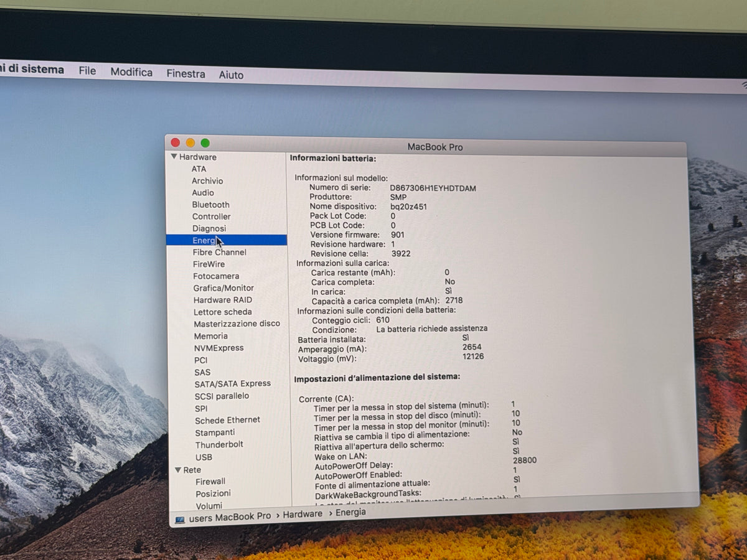The image size is (747, 560).
Task: Click AutoPowerOff Delay value 28800
Action: [524, 460]
